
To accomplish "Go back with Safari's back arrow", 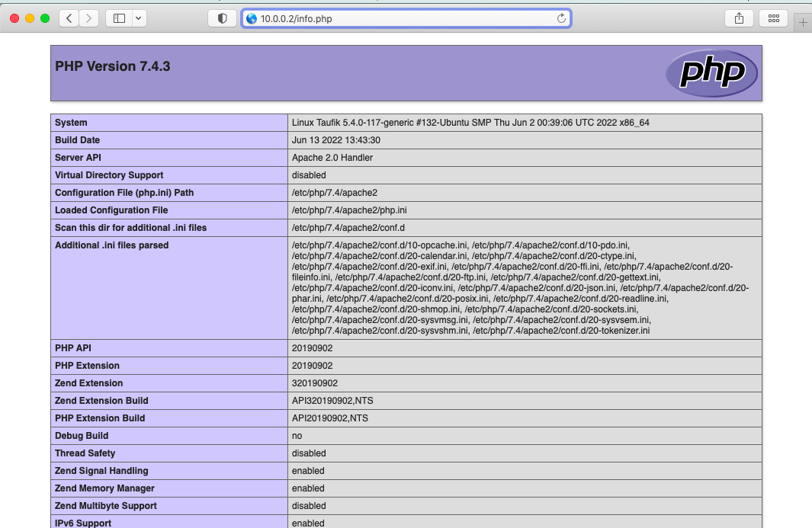I will pyautogui.click(x=69, y=18).
